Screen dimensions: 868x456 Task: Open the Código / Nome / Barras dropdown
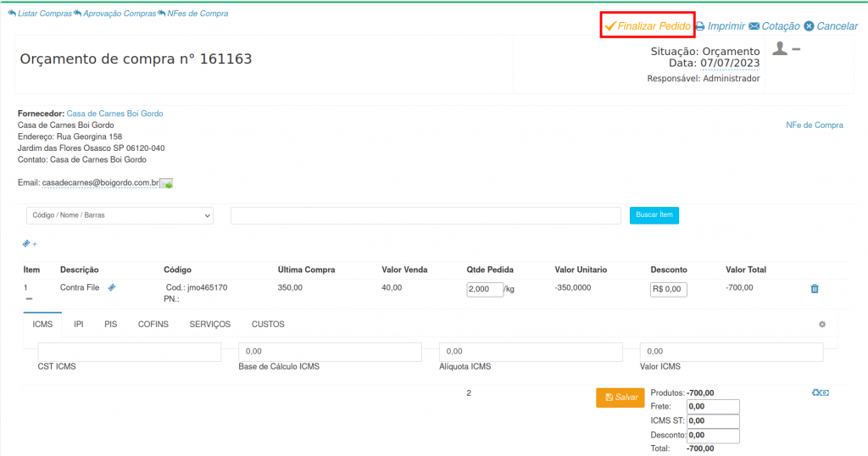click(x=120, y=216)
